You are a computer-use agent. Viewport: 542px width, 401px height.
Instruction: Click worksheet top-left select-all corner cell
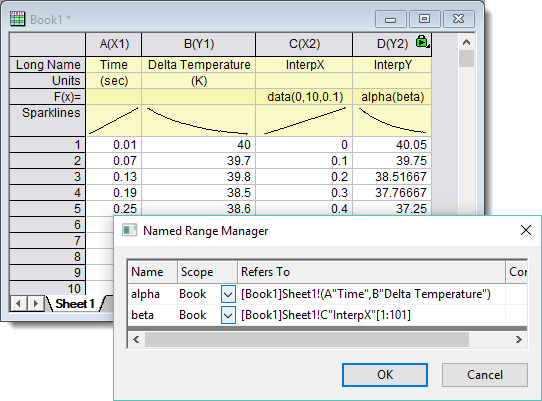(48, 44)
